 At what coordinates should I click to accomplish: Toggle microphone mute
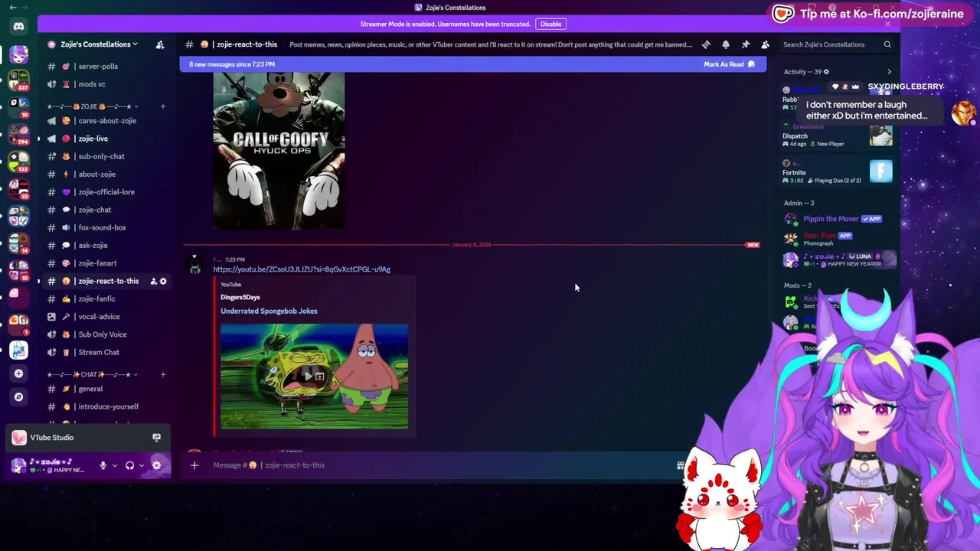click(x=103, y=465)
